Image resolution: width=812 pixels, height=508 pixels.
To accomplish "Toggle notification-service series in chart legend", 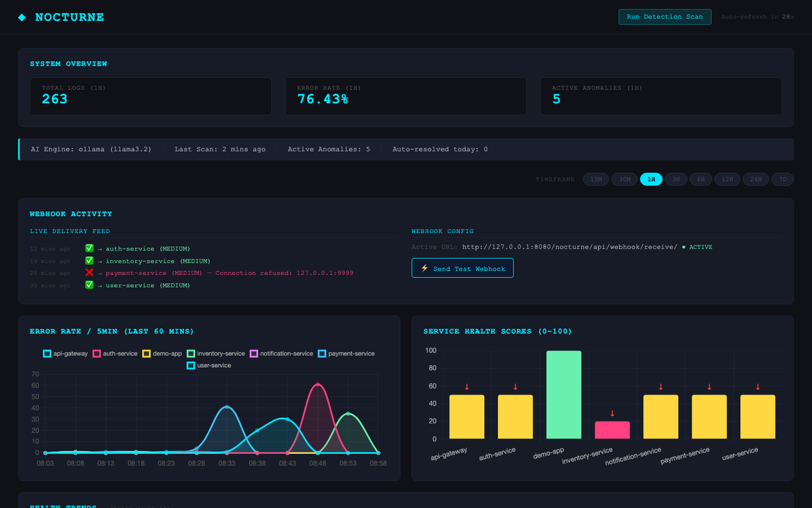I will (x=281, y=354).
